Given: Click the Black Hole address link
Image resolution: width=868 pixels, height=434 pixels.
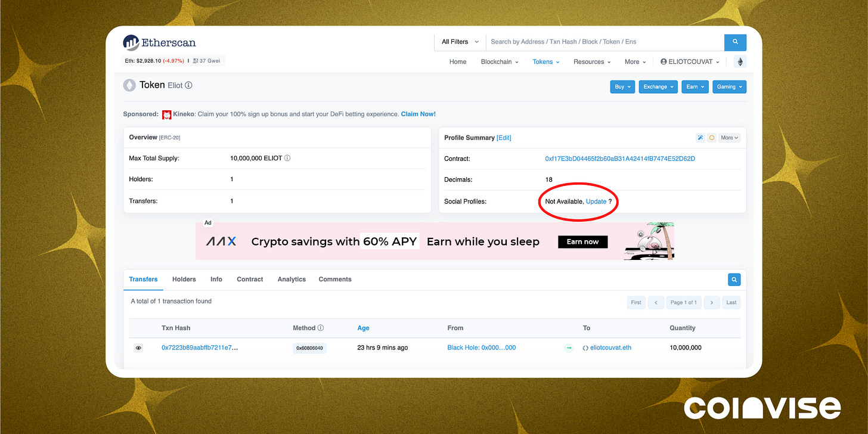Looking at the screenshot, I should tap(482, 348).
